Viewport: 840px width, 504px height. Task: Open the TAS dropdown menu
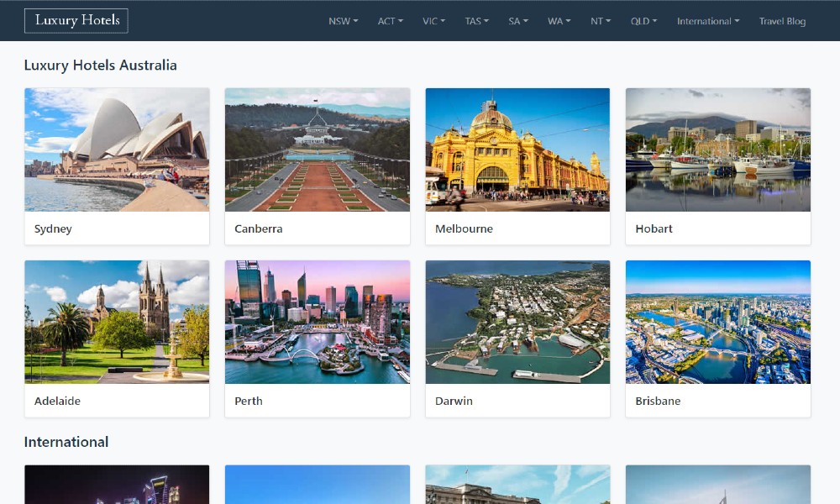click(x=476, y=22)
